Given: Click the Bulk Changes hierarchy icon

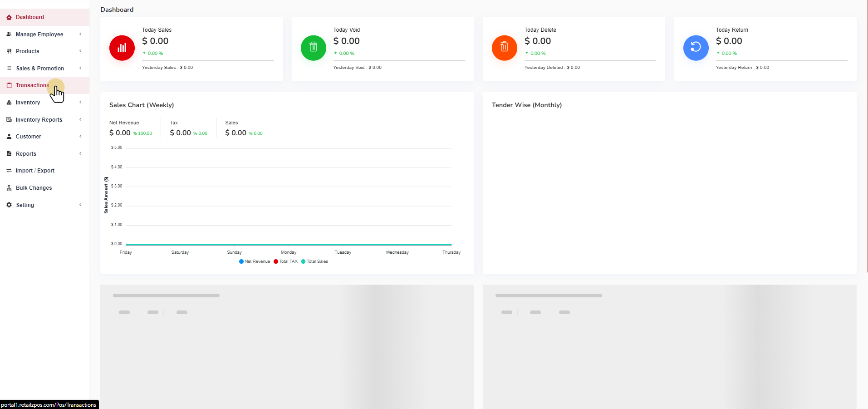Looking at the screenshot, I should click(x=9, y=188).
